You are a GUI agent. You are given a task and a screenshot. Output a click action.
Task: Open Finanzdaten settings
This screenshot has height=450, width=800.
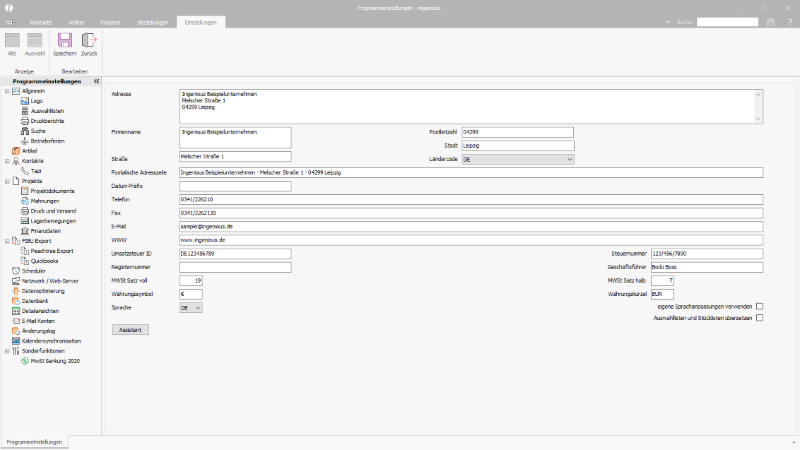click(x=45, y=231)
